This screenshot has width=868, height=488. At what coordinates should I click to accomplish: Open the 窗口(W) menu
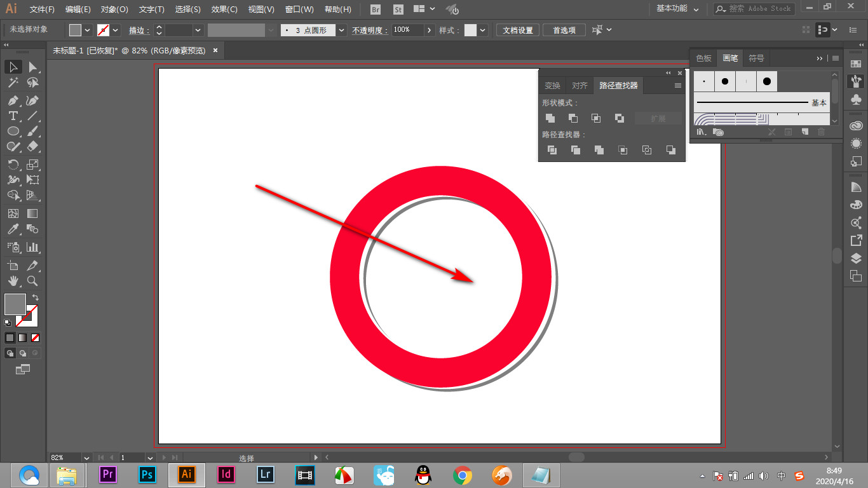[x=299, y=10]
